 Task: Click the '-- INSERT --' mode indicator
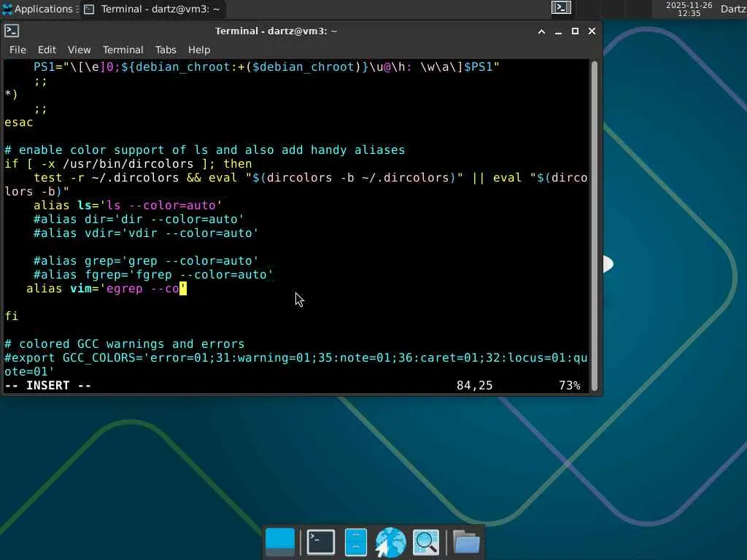click(47, 385)
